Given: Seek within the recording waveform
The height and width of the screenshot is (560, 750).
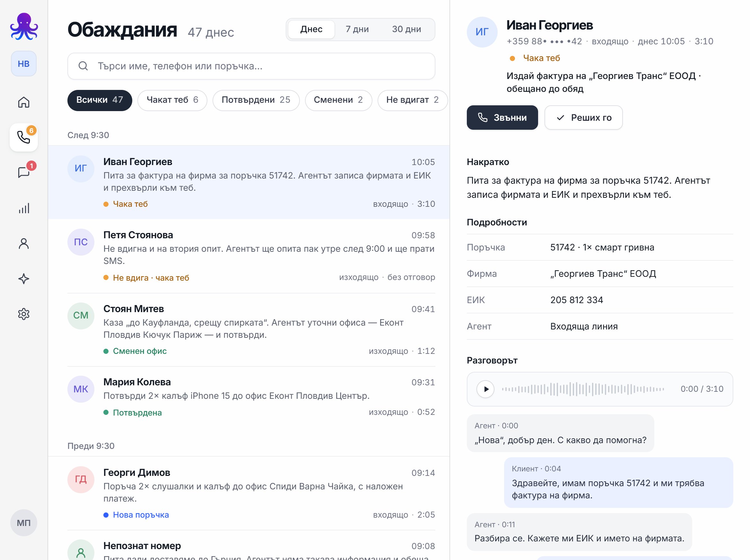Looking at the screenshot, I should coord(583,389).
